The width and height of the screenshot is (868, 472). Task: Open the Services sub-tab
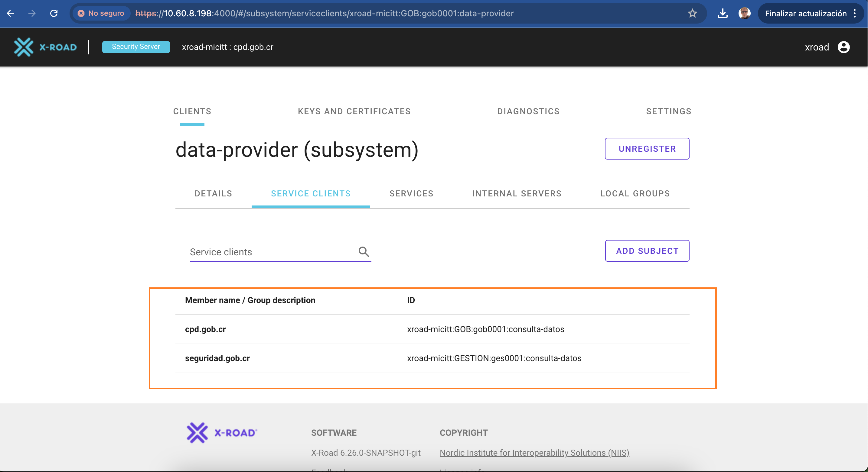coord(411,194)
